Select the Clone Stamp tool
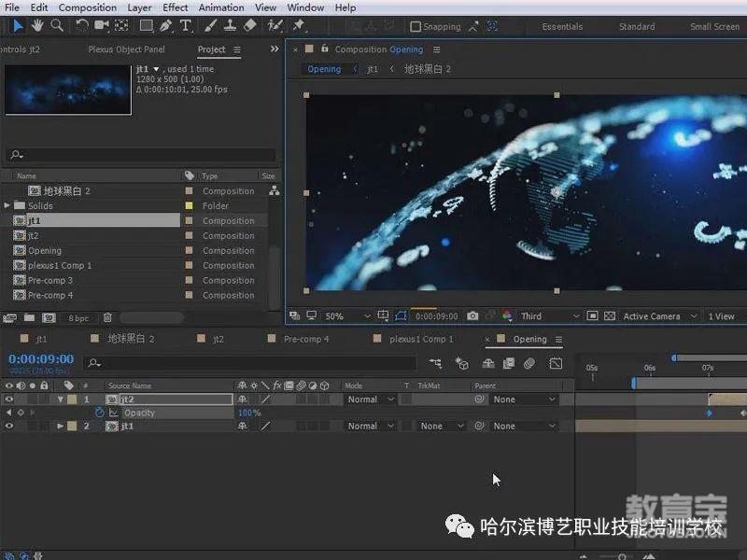The image size is (747, 560). point(230,25)
